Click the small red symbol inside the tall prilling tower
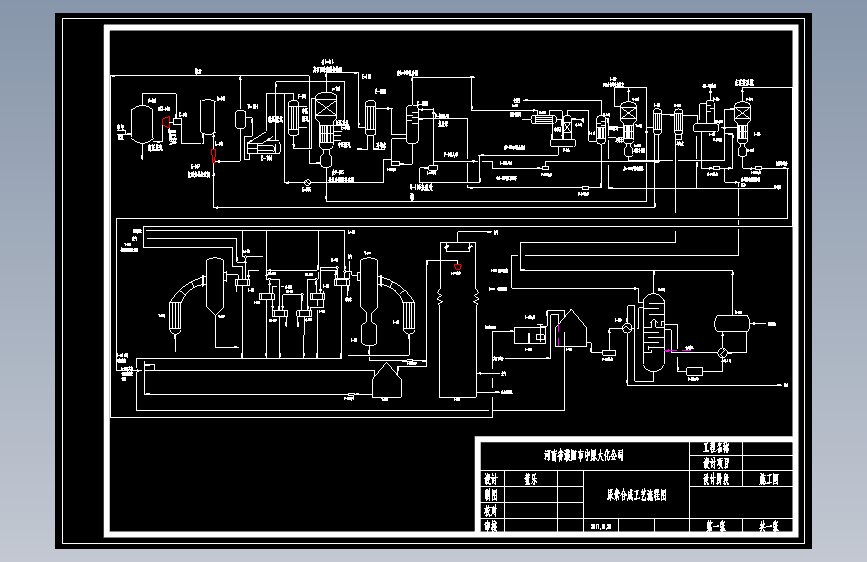The image size is (867, 562). [x=457, y=267]
